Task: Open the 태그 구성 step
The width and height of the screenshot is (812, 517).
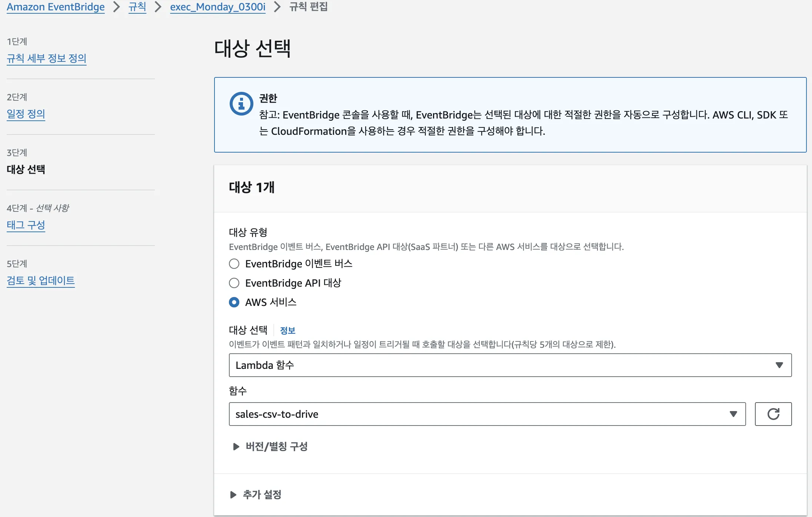Action: 26,225
